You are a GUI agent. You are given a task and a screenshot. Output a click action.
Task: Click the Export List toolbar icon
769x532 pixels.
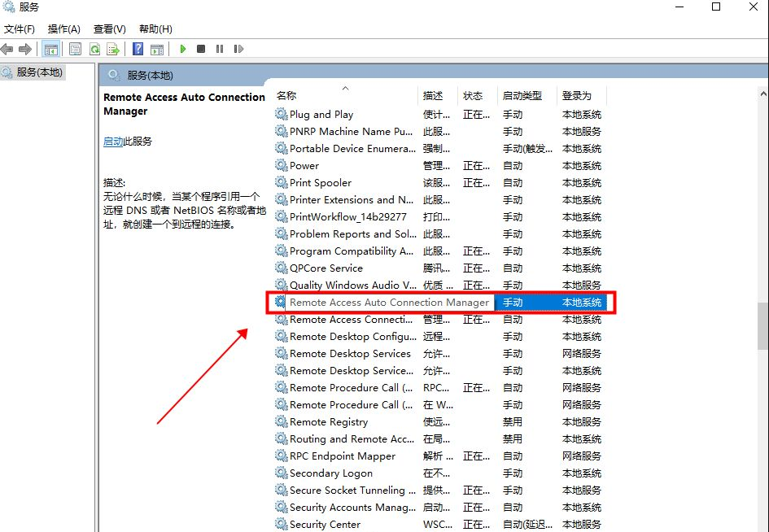click(x=113, y=50)
